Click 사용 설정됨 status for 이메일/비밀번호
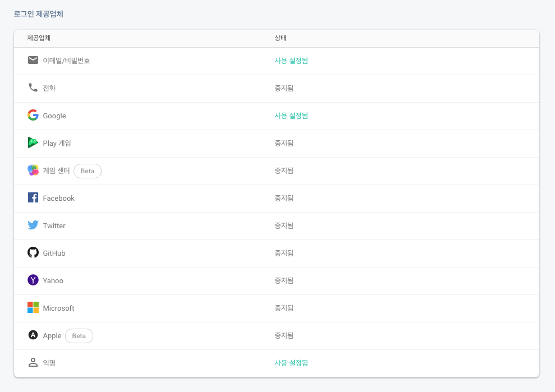This screenshot has width=555, height=392. point(291,61)
